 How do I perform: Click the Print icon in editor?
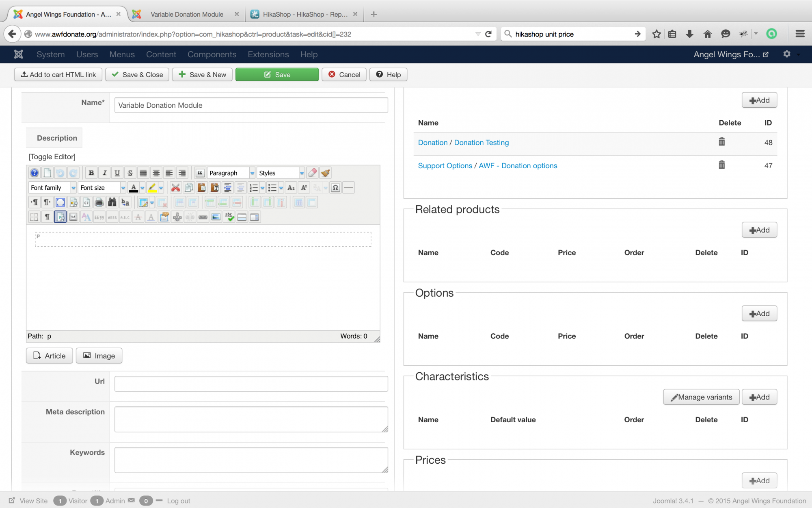99,202
